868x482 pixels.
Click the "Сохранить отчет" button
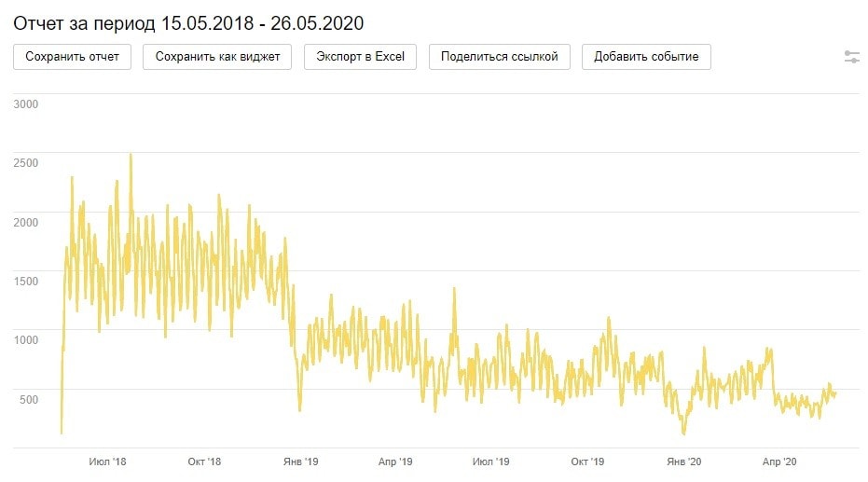[x=73, y=57]
